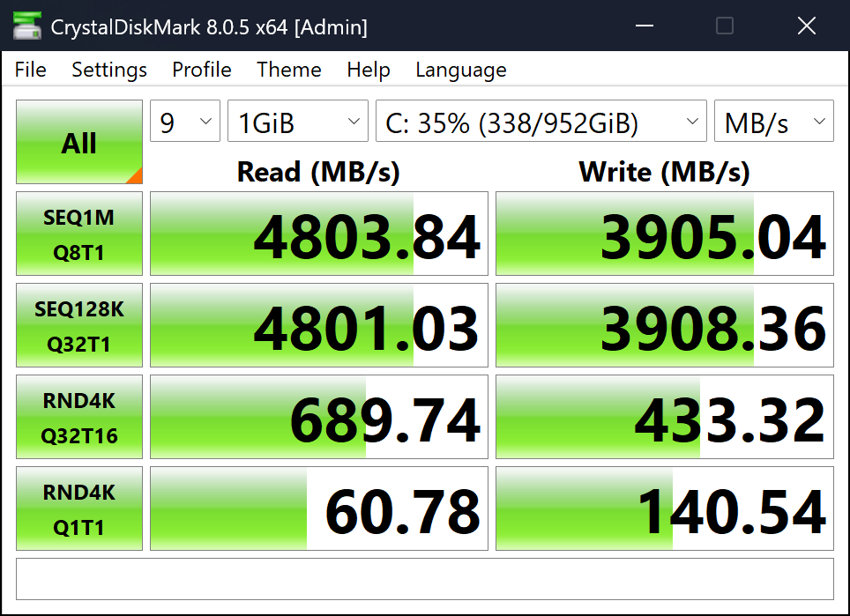Click the RND4K Q1T1 read result 60.78
This screenshot has height=616, width=850.
click(319, 508)
